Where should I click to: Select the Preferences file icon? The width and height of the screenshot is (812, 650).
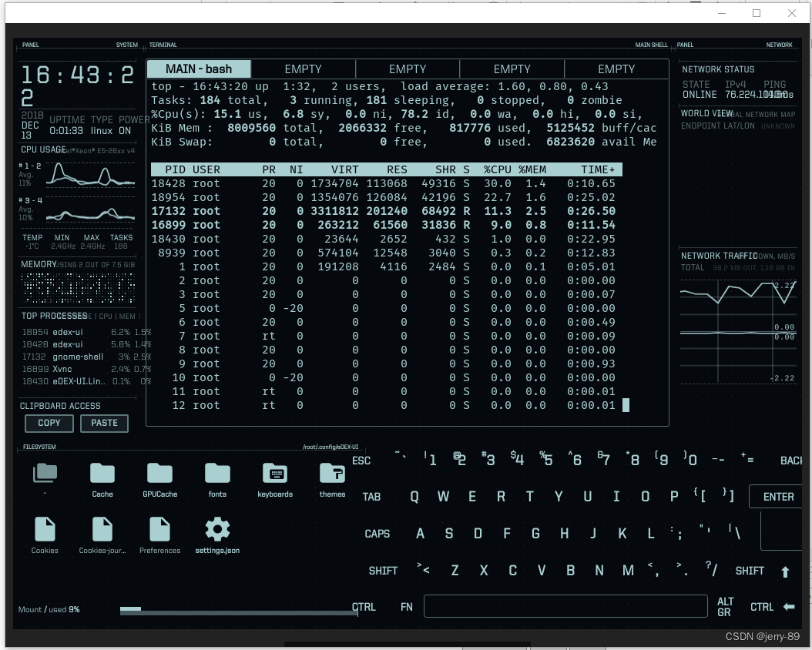(159, 529)
